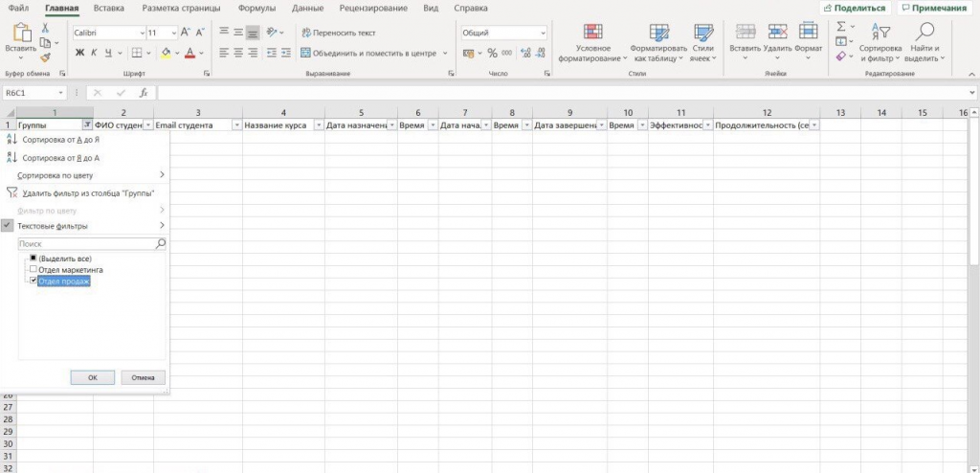The height and width of the screenshot is (473, 980).
Task: Click the Отмена button
Action: 144,377
